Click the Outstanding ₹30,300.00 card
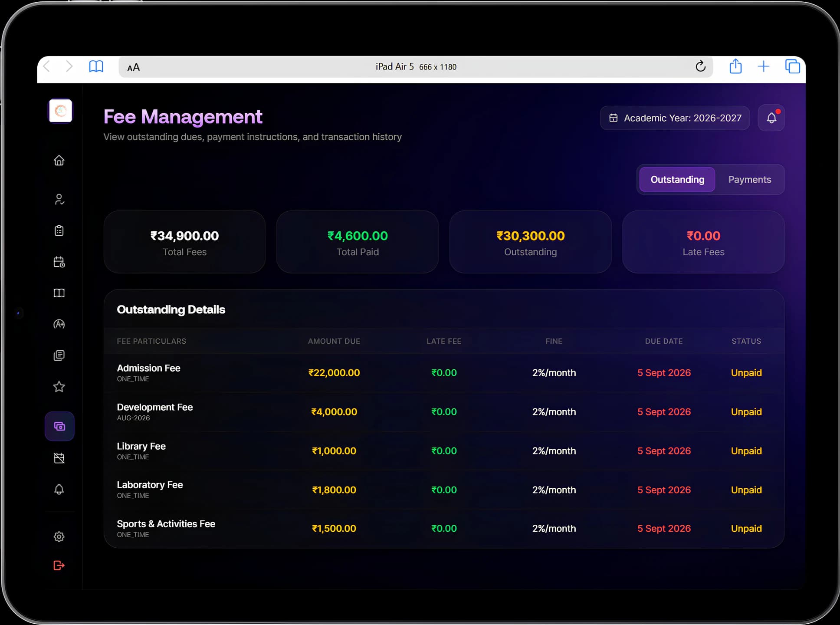 [x=530, y=242]
